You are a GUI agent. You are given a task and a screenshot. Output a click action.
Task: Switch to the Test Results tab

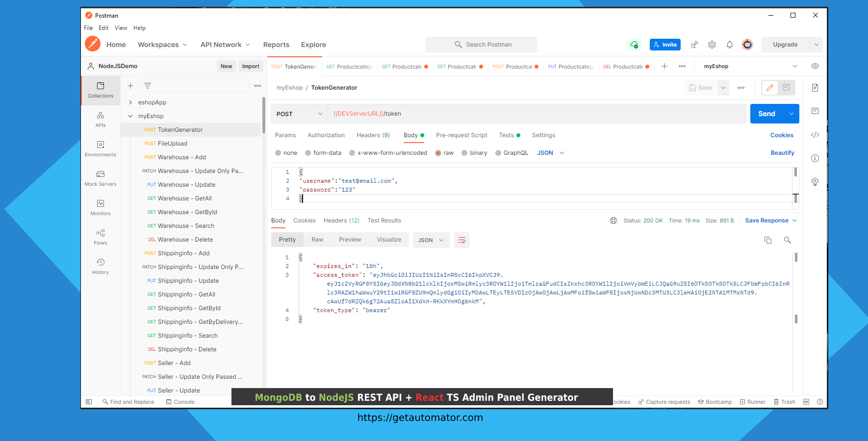(x=384, y=220)
